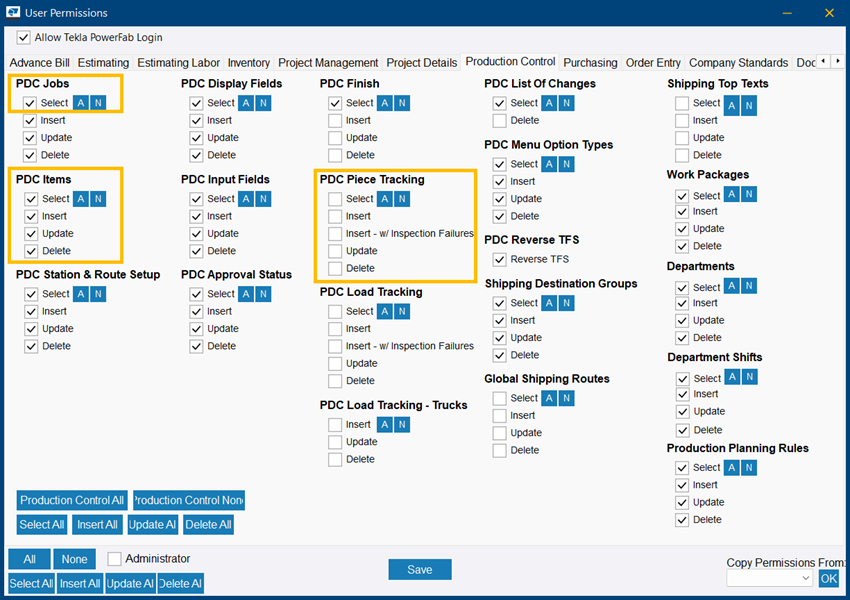Image resolution: width=850 pixels, height=600 pixels.
Task: Toggle Allow Tekla PowerFab Login checkbox
Action: (23, 38)
